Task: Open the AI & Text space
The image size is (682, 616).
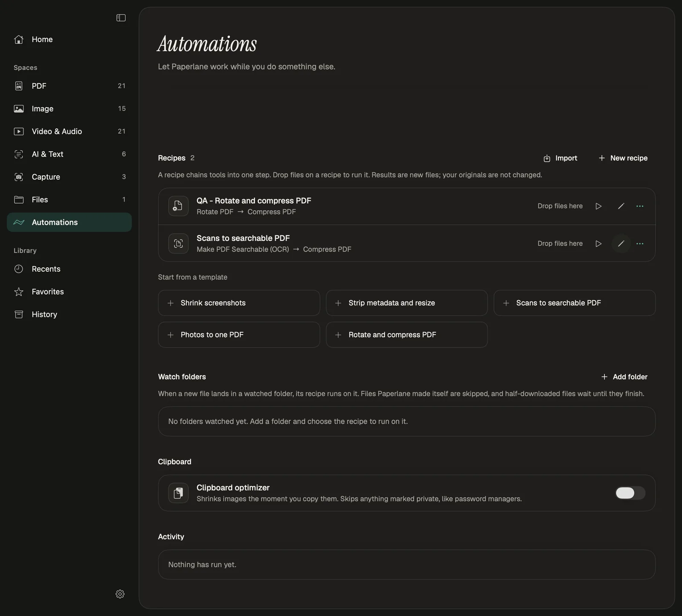Action: coord(69,154)
